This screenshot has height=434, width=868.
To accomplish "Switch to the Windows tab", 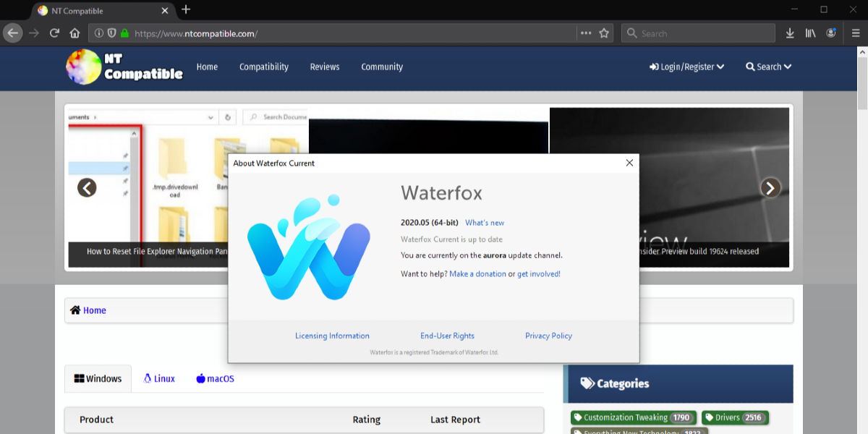I will pos(98,378).
